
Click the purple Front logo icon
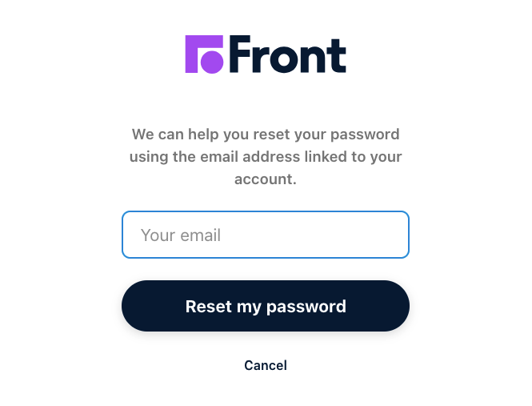click(x=205, y=54)
